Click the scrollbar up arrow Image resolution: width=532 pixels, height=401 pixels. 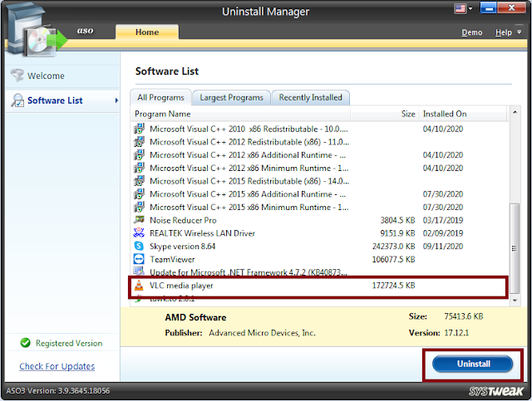click(515, 112)
